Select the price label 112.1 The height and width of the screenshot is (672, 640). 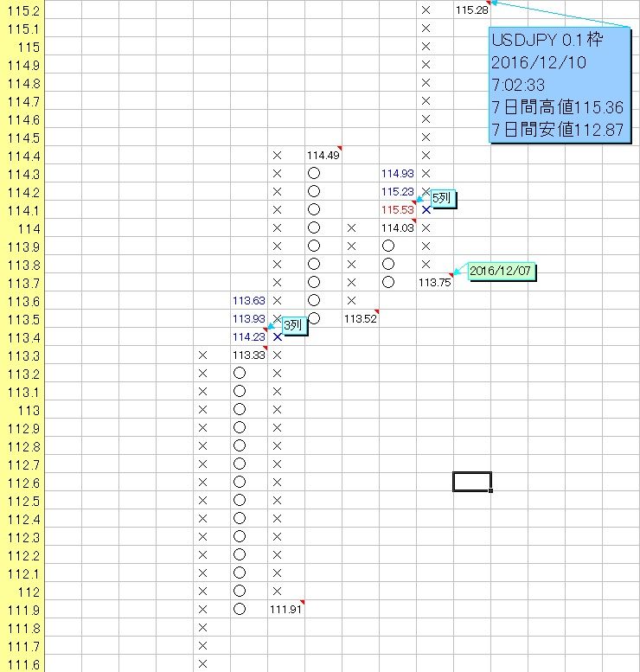point(23,574)
